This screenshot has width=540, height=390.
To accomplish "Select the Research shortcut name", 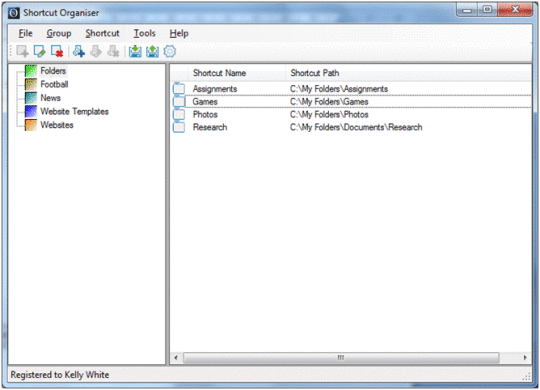I will point(210,127).
